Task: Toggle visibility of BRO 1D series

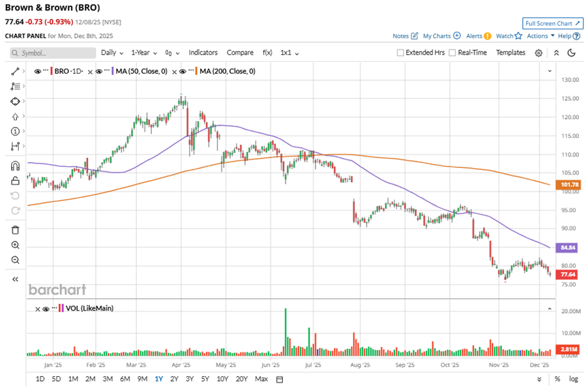Action: click(x=38, y=71)
